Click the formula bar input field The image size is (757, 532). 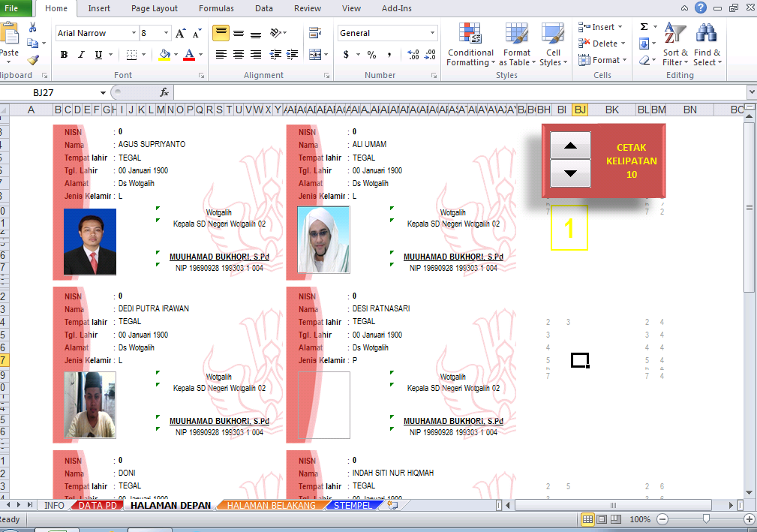click(x=458, y=92)
